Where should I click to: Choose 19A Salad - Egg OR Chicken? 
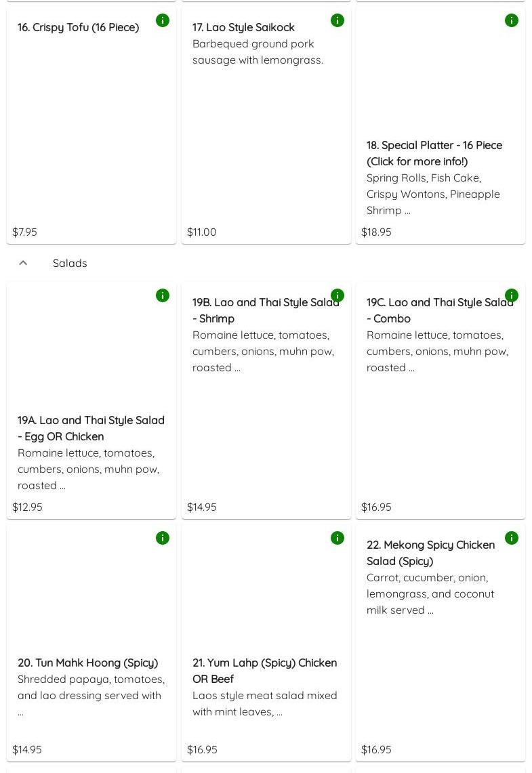click(91, 428)
